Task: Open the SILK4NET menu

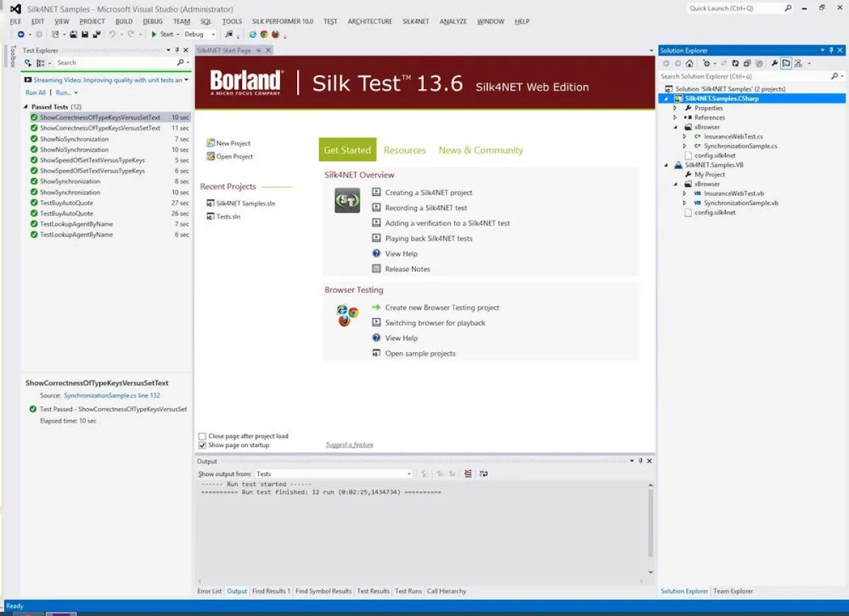Action: [415, 21]
